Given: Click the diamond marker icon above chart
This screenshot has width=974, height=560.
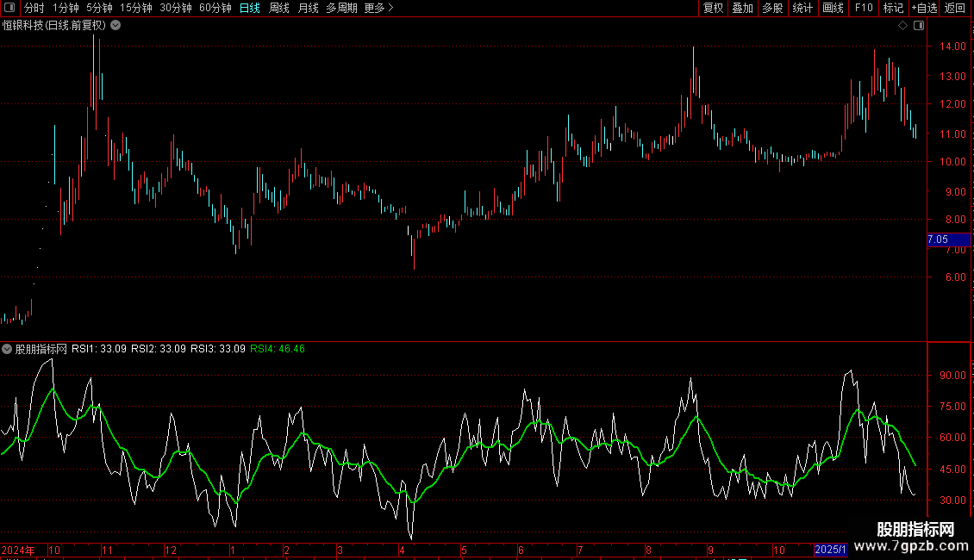Looking at the screenshot, I should pyautogui.click(x=903, y=26).
